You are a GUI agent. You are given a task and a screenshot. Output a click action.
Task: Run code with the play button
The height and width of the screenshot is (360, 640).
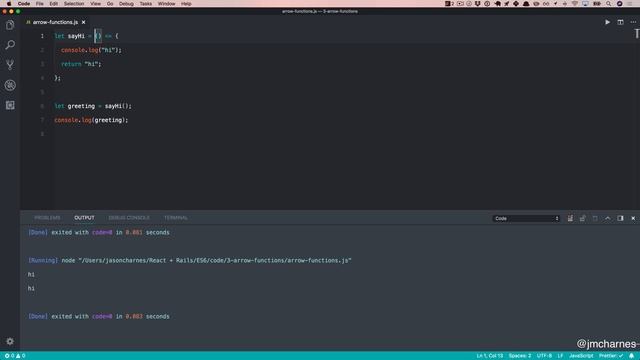click(x=607, y=22)
